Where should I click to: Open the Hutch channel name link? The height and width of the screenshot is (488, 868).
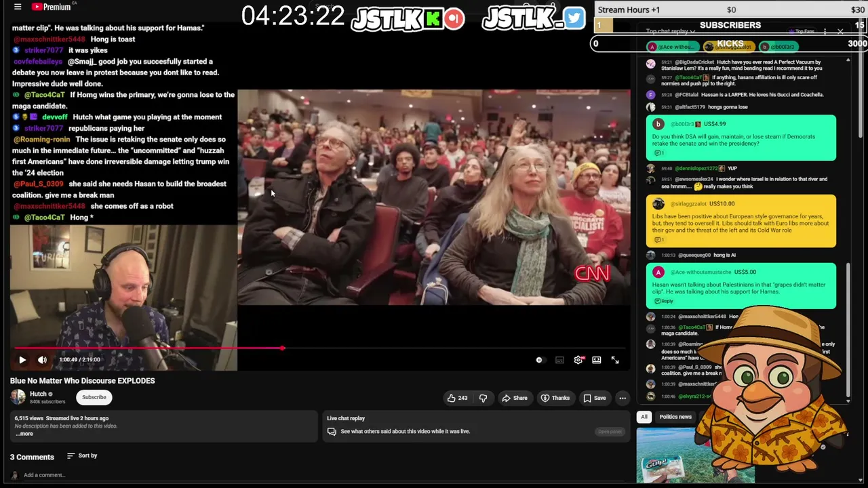tap(38, 394)
